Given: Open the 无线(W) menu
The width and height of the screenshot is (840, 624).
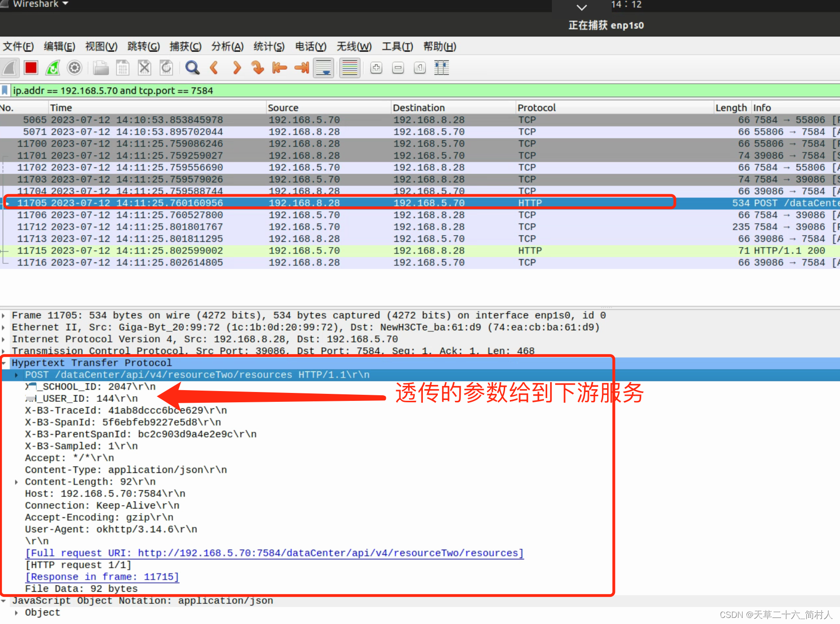Looking at the screenshot, I should coord(354,46).
